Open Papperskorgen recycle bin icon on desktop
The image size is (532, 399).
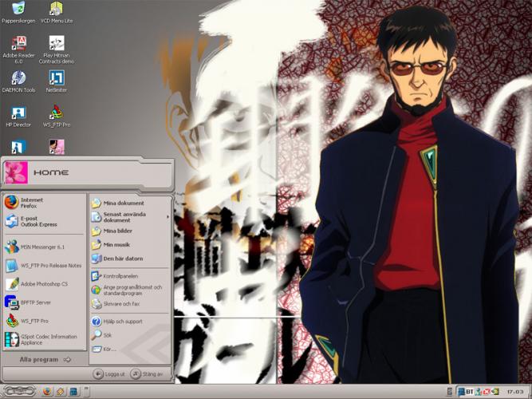[x=18, y=12]
